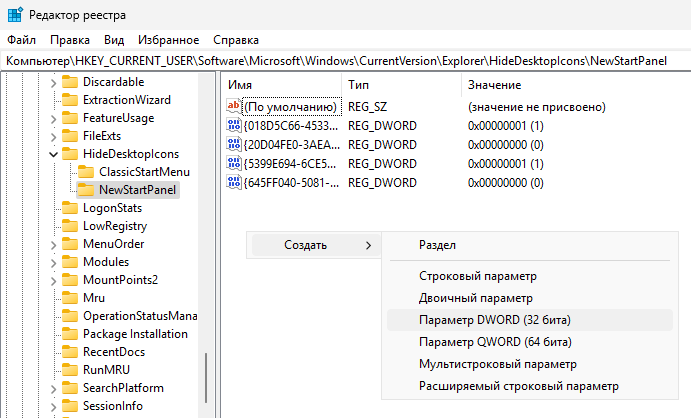Open the Файл menu
This screenshot has height=418, width=691.
pos(21,40)
